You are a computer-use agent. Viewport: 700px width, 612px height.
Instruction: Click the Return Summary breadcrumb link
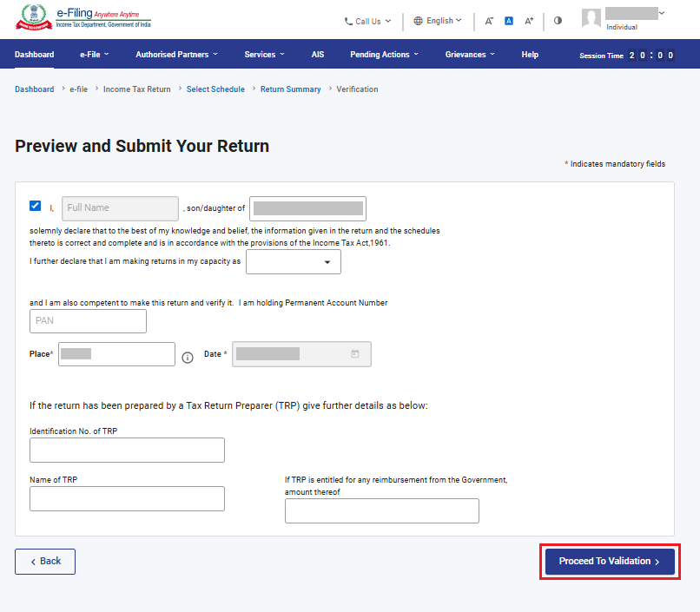pyautogui.click(x=291, y=89)
